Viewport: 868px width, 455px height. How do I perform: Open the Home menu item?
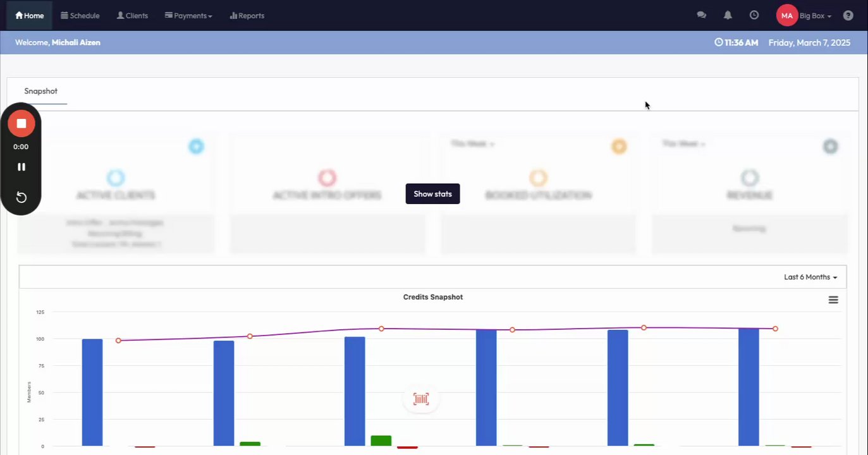[30, 15]
